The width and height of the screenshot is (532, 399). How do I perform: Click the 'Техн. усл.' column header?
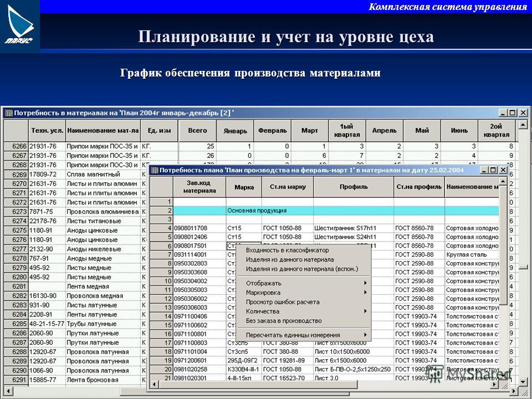pos(47,131)
